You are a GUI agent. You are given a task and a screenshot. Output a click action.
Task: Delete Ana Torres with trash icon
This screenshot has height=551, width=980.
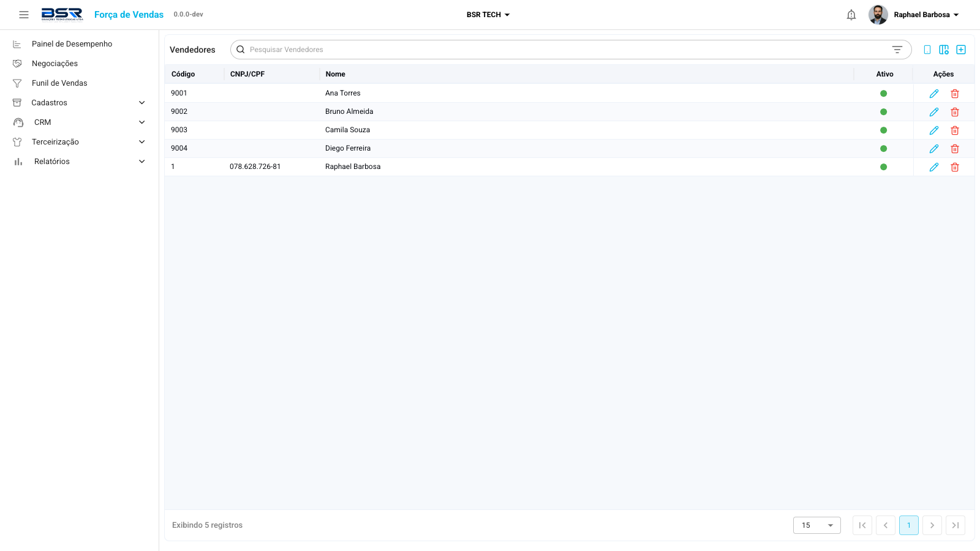click(x=955, y=94)
